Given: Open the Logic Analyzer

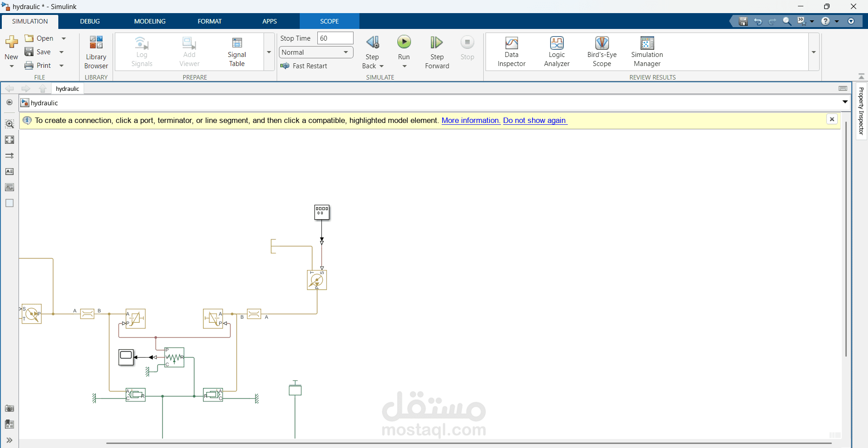Looking at the screenshot, I should (557, 52).
